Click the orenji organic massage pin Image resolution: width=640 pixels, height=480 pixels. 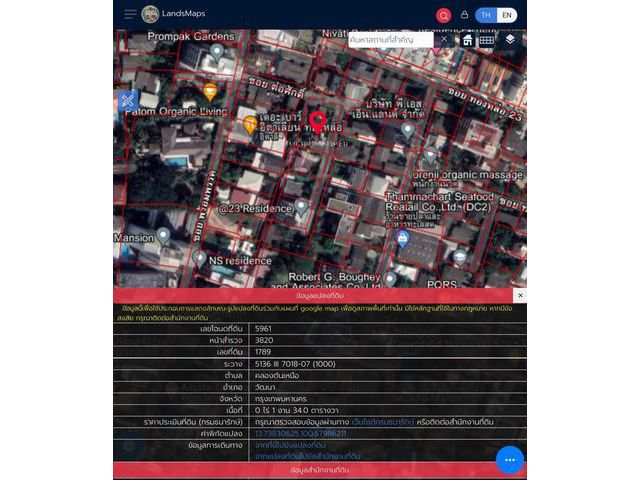pyautogui.click(x=430, y=156)
